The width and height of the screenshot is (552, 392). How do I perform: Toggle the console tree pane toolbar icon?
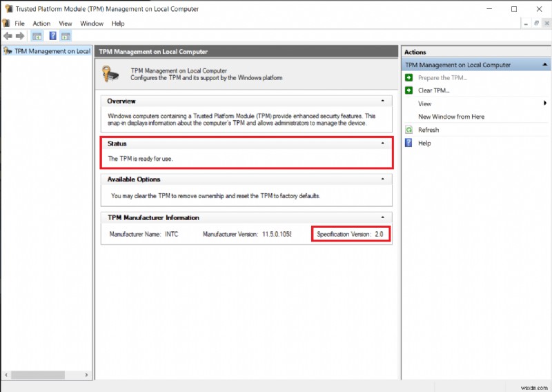pyautogui.click(x=37, y=36)
